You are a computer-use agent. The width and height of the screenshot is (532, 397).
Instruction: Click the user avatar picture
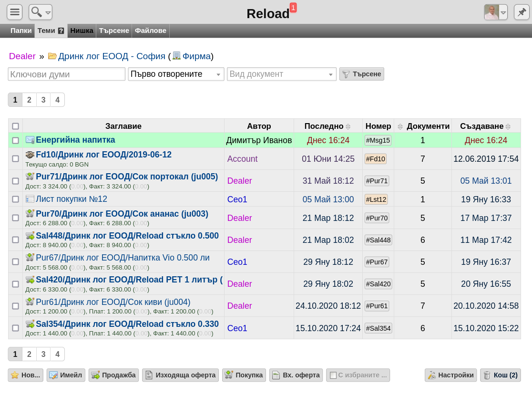(491, 12)
